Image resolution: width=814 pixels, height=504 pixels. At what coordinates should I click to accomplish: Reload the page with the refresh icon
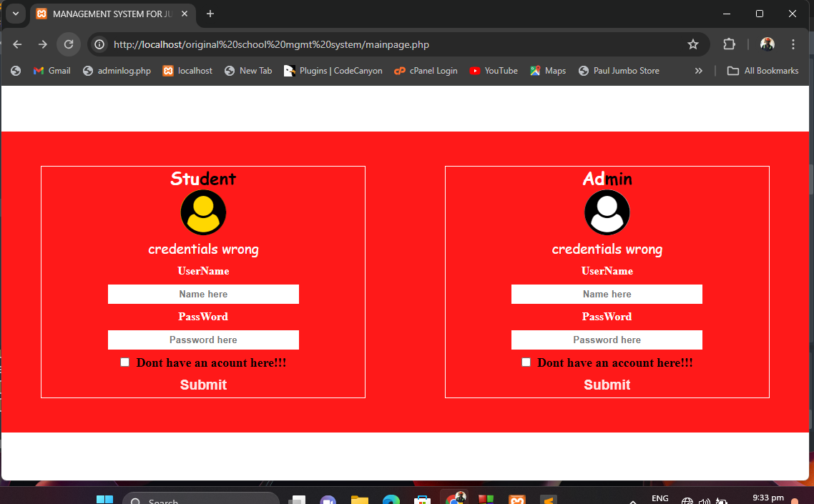click(x=69, y=44)
